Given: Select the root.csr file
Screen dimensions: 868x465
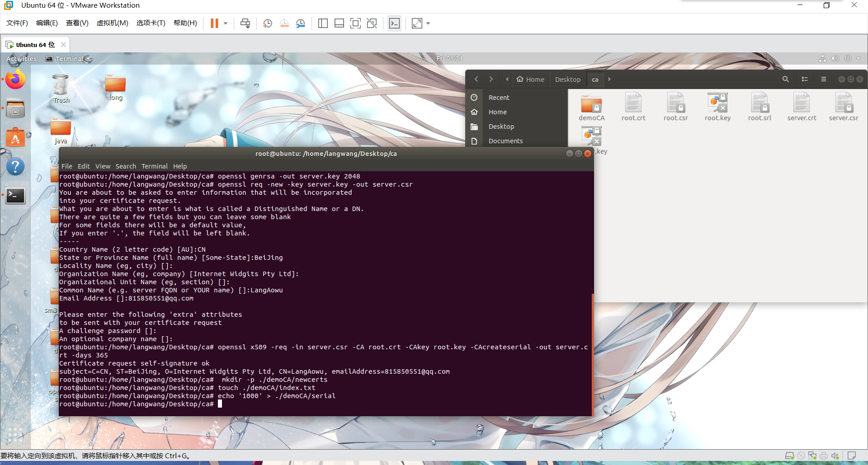Looking at the screenshot, I should [675, 108].
